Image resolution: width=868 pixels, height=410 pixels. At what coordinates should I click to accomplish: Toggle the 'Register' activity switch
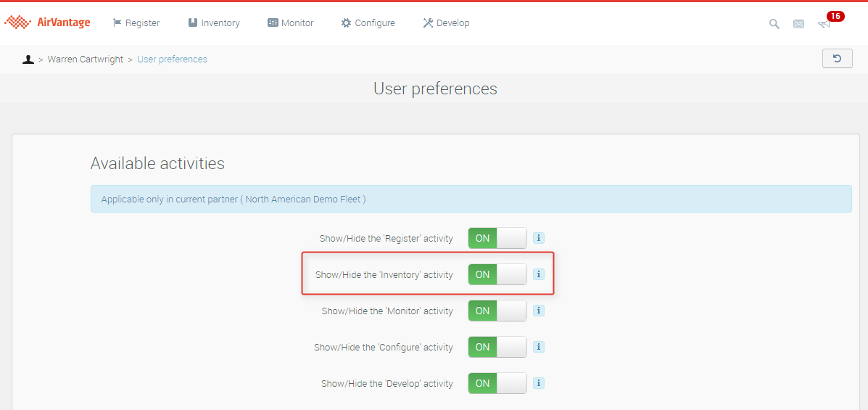tap(497, 238)
